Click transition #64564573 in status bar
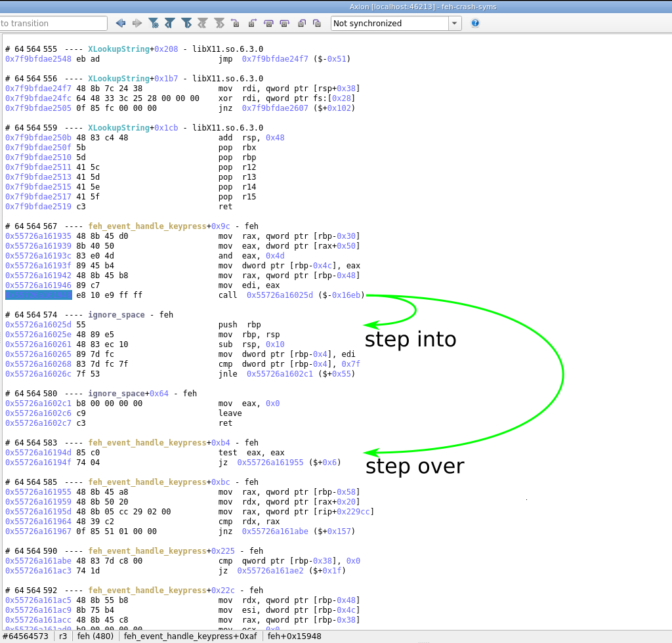The image size is (672, 643). click(x=26, y=636)
